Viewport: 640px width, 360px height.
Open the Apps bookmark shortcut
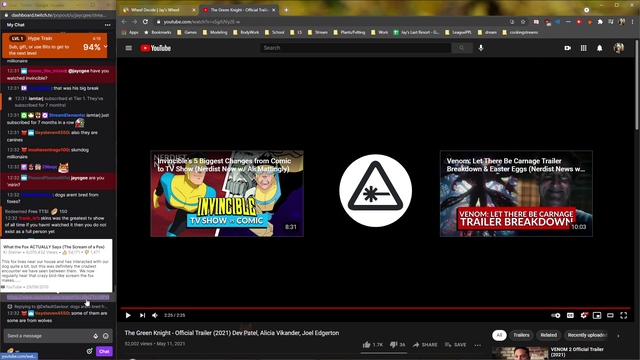point(130,32)
